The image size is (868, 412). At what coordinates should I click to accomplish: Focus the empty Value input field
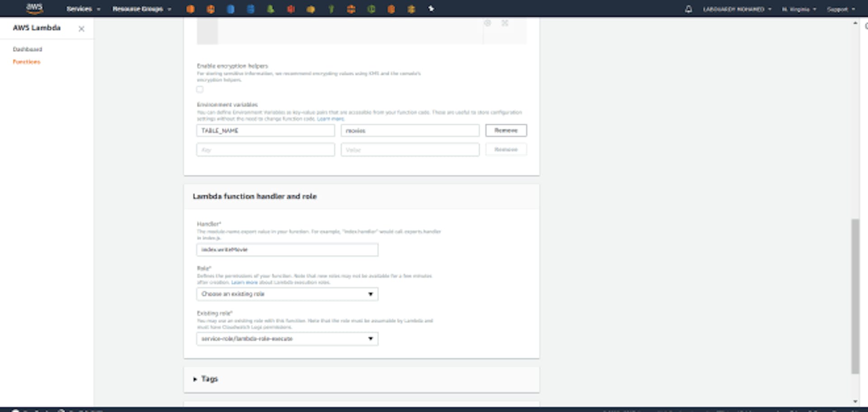coord(410,150)
